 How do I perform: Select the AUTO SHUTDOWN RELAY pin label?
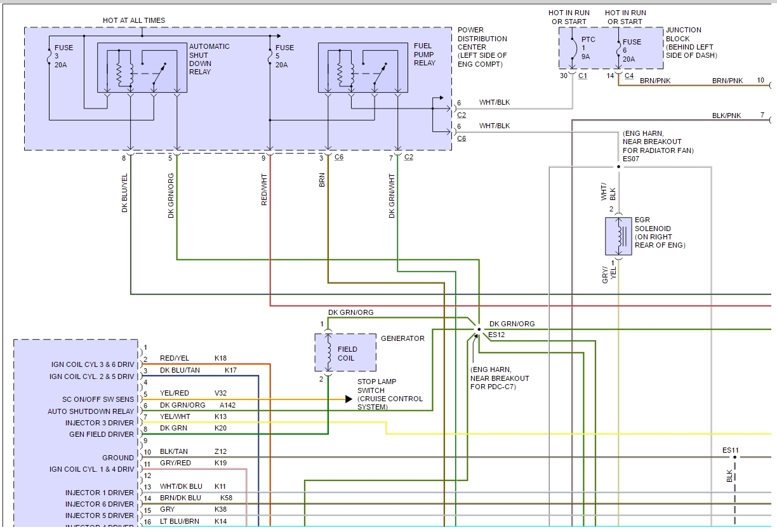click(91, 411)
